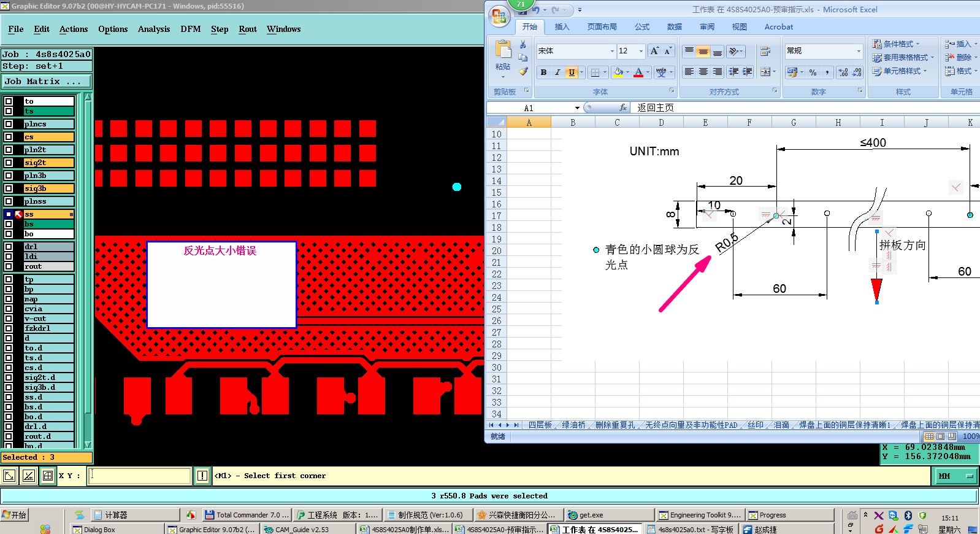Click the Increase Indent icon
Image resolution: width=980 pixels, height=534 pixels.
pos(748,72)
